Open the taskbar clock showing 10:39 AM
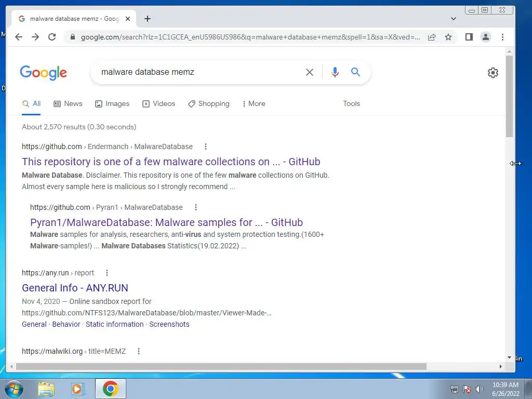Image resolution: width=532 pixels, height=399 pixels. pos(506,389)
